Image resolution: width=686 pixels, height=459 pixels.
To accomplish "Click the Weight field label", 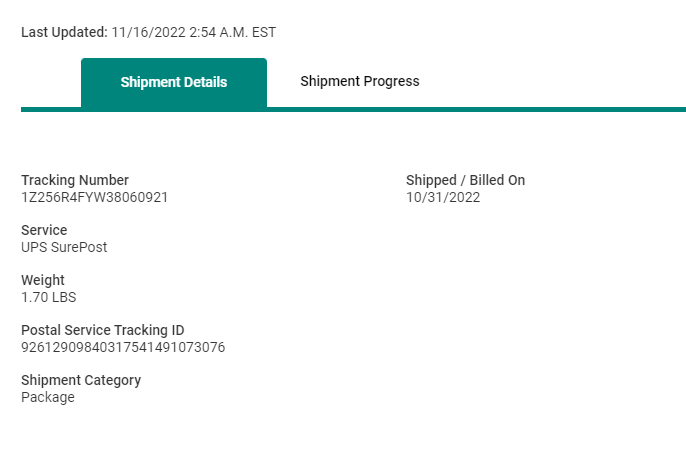I will pos(43,280).
